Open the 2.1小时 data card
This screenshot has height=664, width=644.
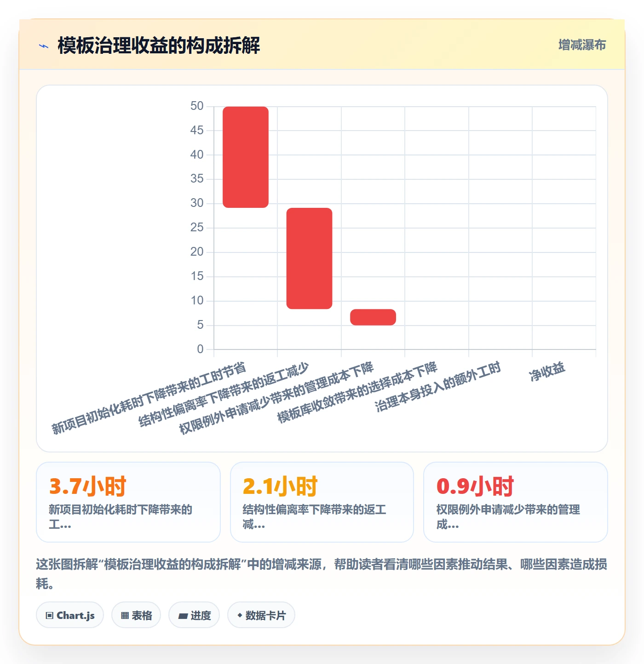(x=322, y=502)
